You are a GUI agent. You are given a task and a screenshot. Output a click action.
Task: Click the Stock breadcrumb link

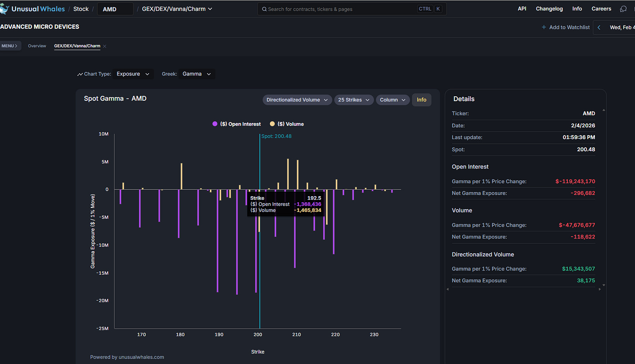point(81,9)
